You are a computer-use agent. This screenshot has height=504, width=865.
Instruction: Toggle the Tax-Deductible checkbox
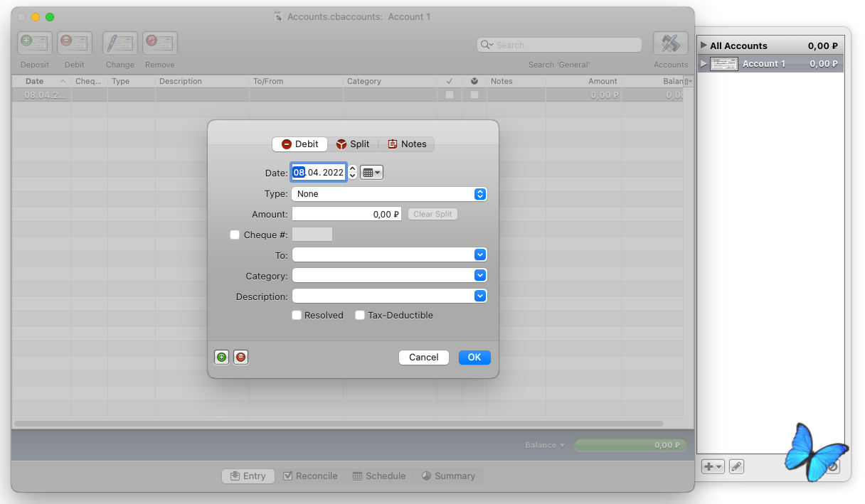click(360, 316)
